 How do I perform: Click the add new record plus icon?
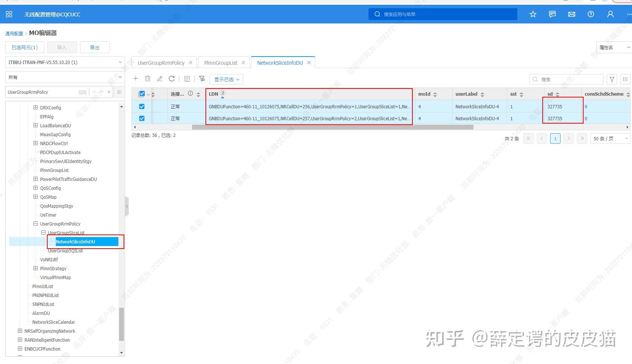[x=135, y=79]
